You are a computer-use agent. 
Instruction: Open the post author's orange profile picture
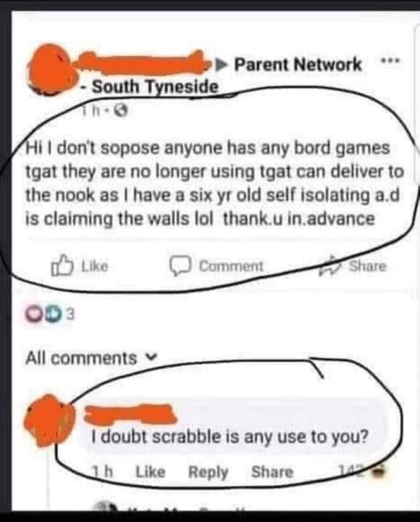point(50,70)
